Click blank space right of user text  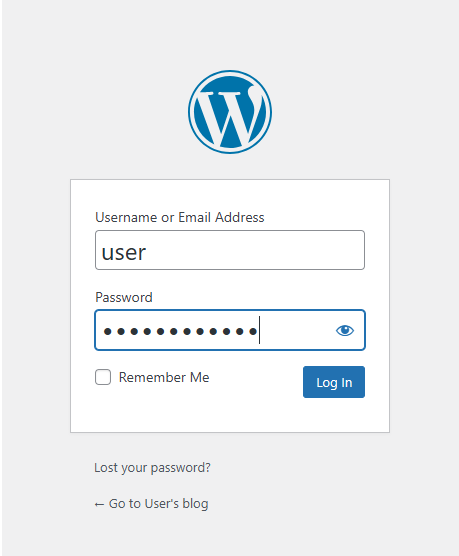click(255, 250)
